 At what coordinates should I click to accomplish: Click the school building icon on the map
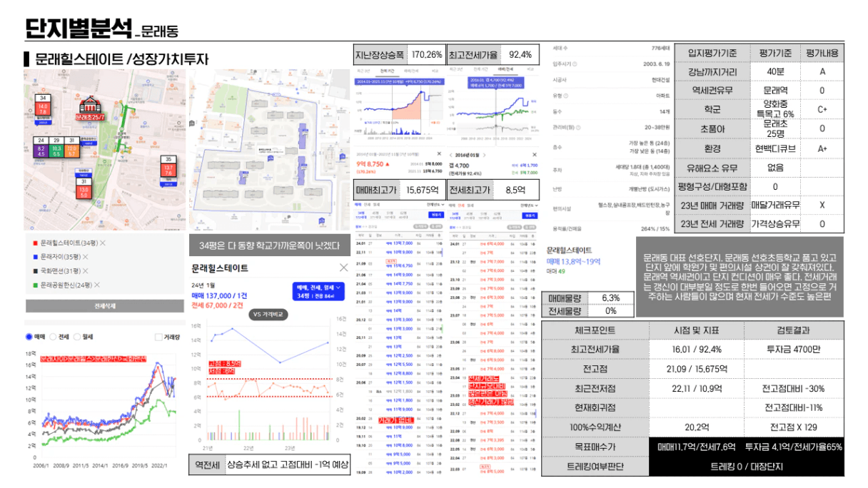(91, 103)
